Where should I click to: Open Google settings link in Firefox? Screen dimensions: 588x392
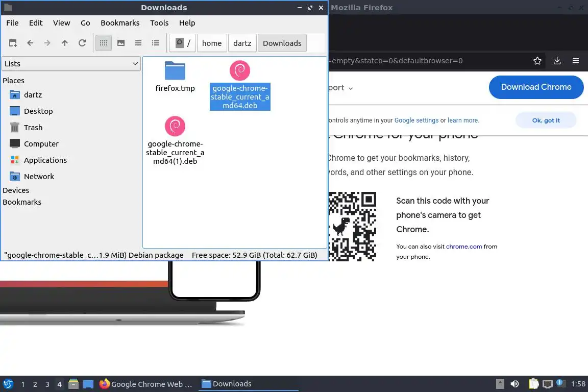tap(416, 120)
